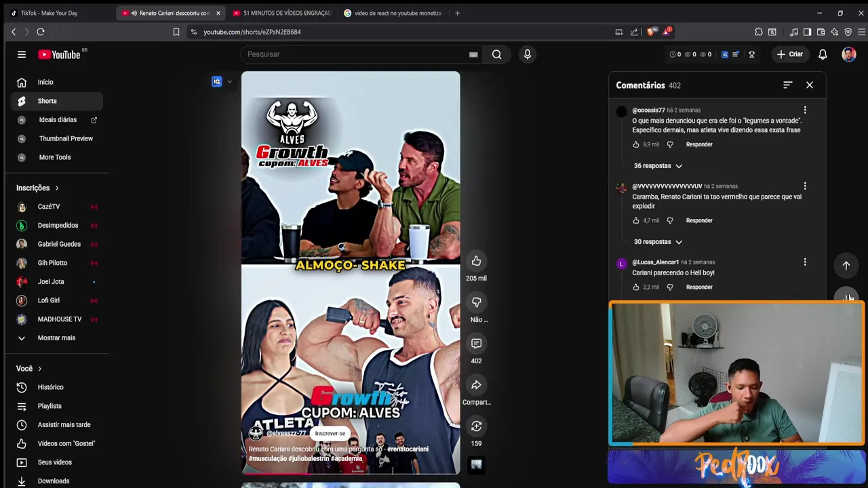The width and height of the screenshot is (868, 488).
Task: Switch to the TikTok - Make Your Day tab
Action: click(x=58, y=13)
